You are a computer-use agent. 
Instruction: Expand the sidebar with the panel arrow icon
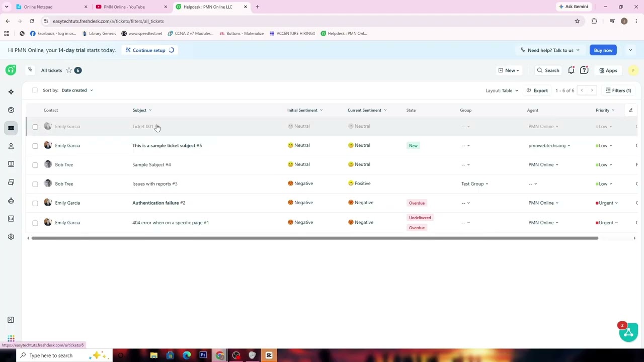tap(11, 320)
